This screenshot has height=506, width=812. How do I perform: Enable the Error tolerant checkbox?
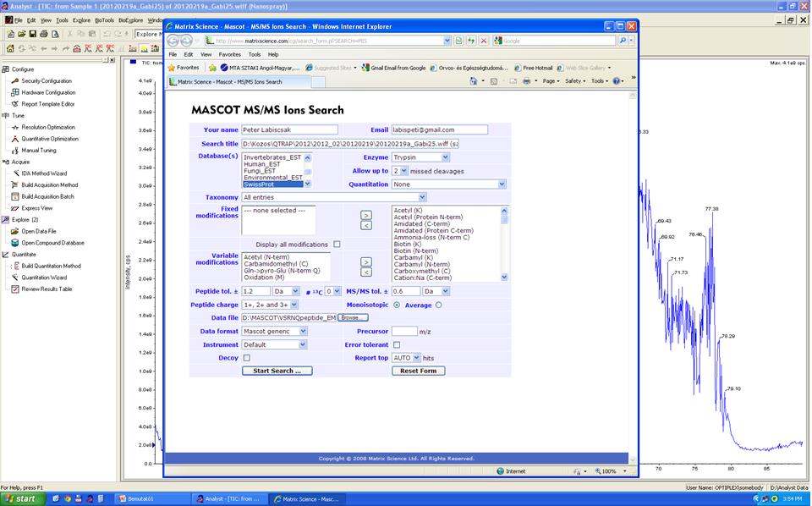tap(397, 345)
